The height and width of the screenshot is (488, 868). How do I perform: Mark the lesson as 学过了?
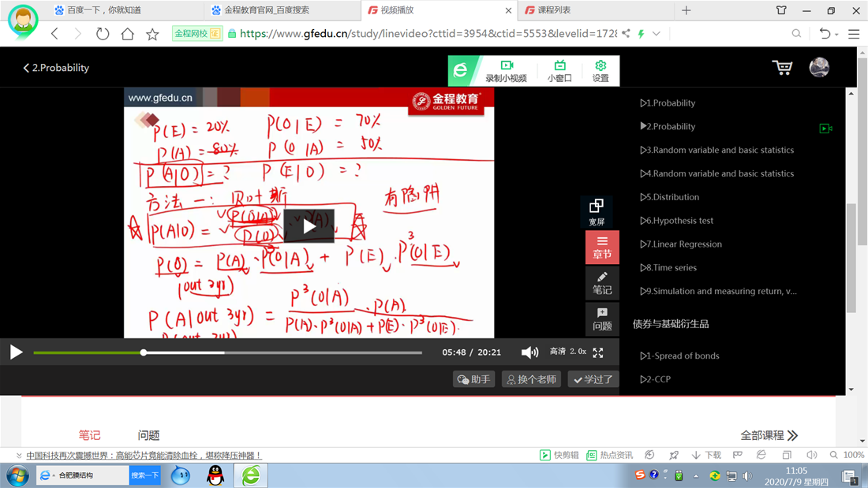click(593, 379)
